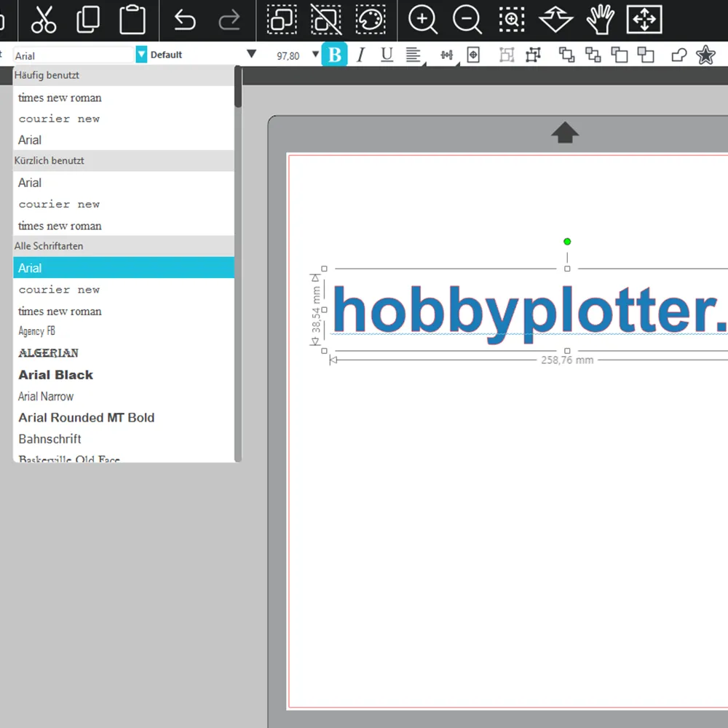728x728 pixels.
Task: Toggle Italic formatting
Action: pos(361,55)
